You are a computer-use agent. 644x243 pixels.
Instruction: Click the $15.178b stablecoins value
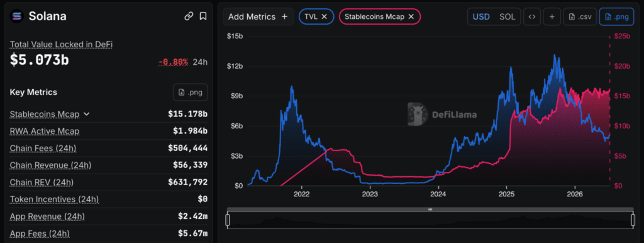click(187, 114)
